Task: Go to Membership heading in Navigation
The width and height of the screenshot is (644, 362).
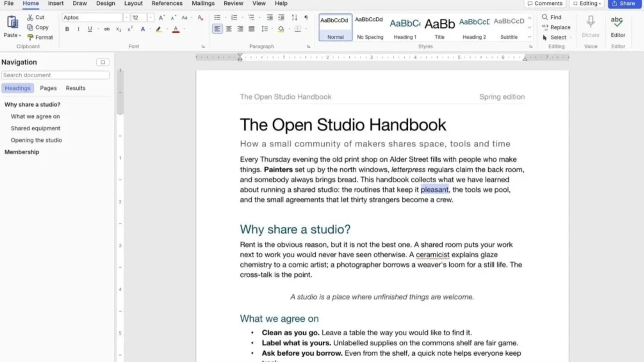Action: coord(22,152)
